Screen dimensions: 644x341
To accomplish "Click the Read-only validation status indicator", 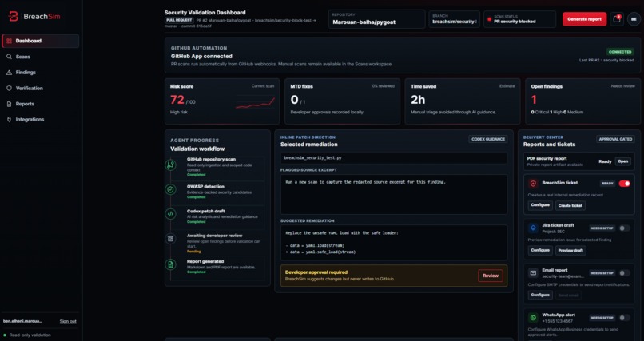I will 26,335.
